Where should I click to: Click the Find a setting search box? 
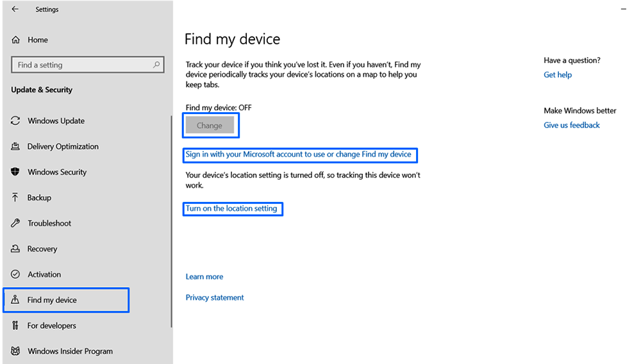point(88,65)
